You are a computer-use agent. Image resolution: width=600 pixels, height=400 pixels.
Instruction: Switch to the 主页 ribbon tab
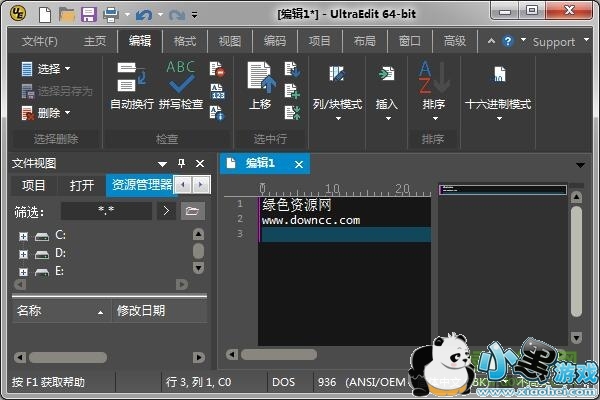[95, 41]
